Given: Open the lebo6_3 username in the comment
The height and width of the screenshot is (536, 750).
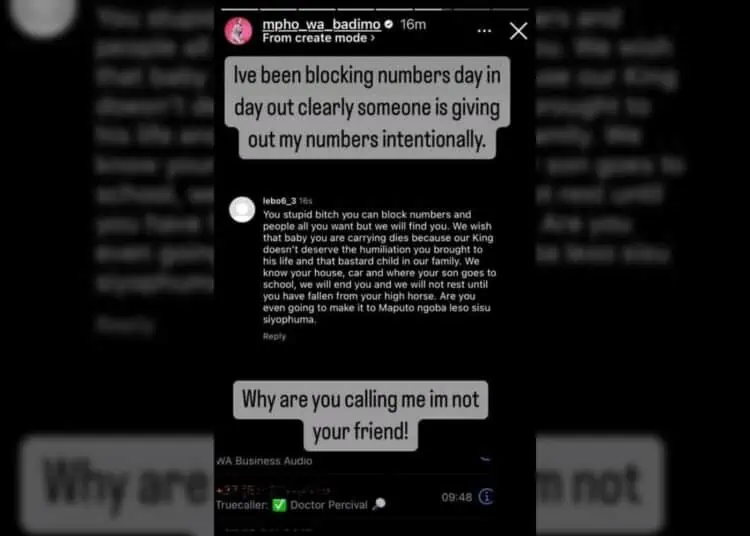Looking at the screenshot, I should point(279,201).
